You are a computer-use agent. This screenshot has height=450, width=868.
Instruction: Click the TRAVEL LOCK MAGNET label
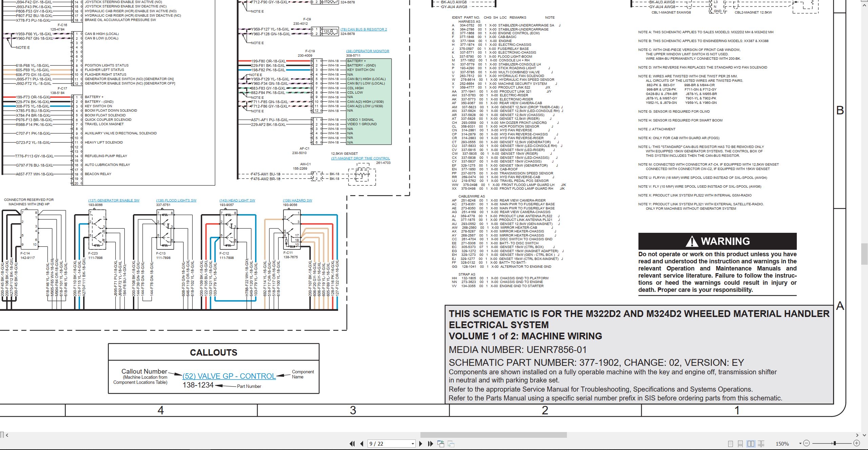pyautogui.click(x=104, y=124)
